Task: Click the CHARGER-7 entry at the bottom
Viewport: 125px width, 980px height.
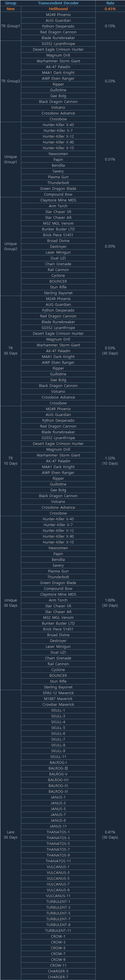Action: point(58,977)
